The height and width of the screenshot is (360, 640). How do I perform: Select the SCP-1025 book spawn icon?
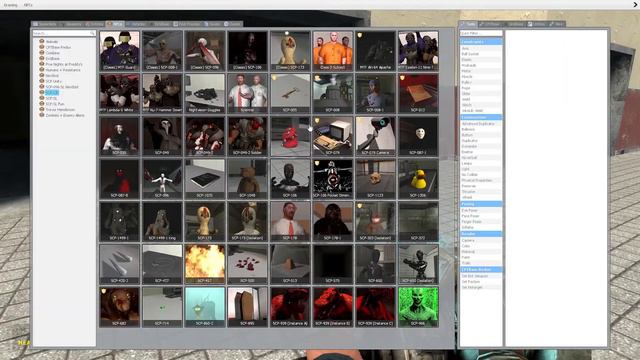205,178
